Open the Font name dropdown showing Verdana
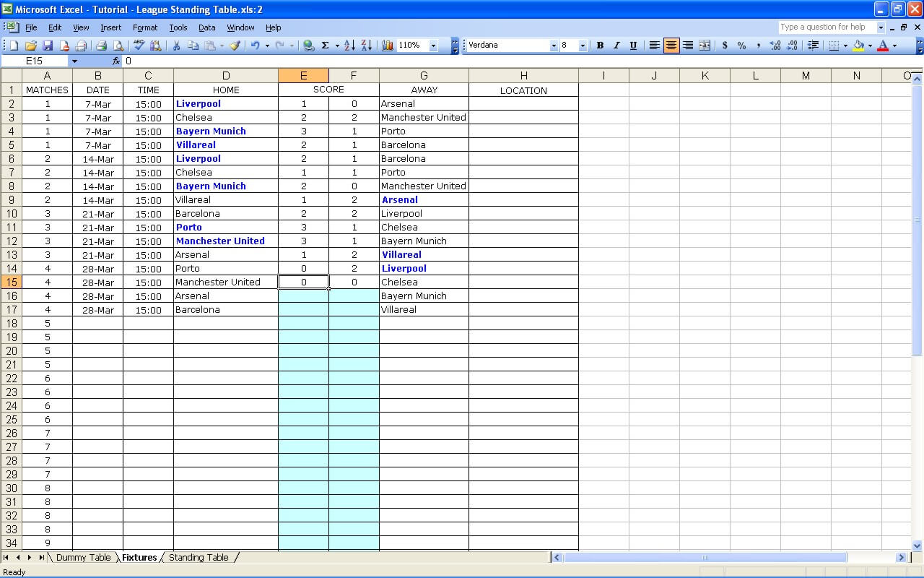 coord(554,46)
